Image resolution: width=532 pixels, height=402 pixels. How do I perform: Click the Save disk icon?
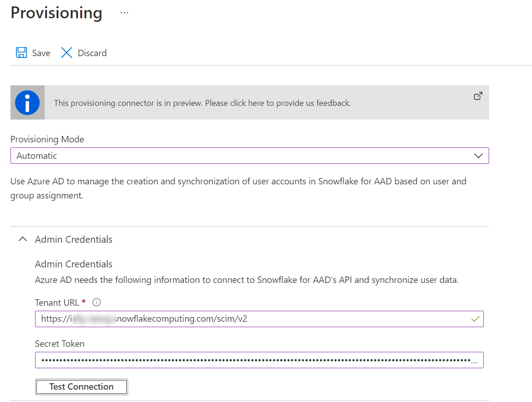21,52
